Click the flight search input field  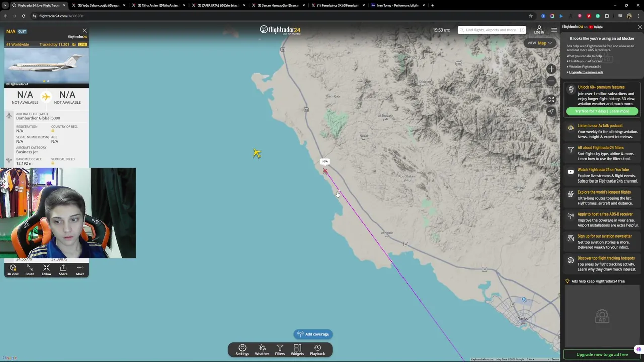coord(492,30)
